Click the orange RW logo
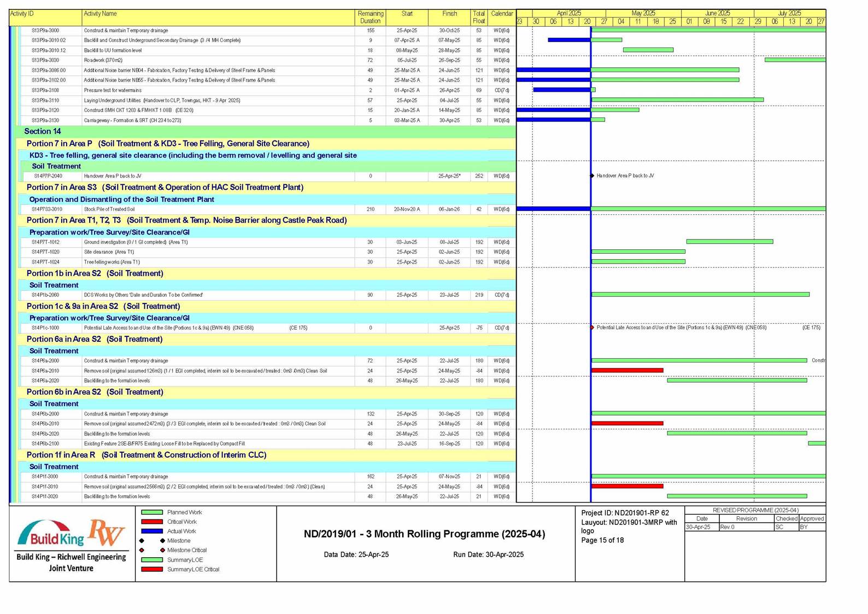 [106, 532]
